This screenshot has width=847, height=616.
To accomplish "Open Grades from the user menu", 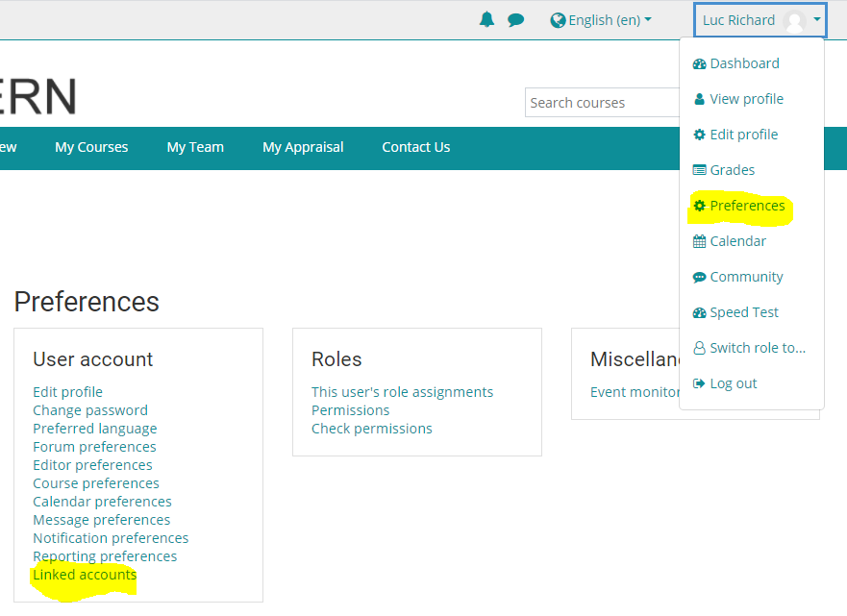I will [x=732, y=170].
